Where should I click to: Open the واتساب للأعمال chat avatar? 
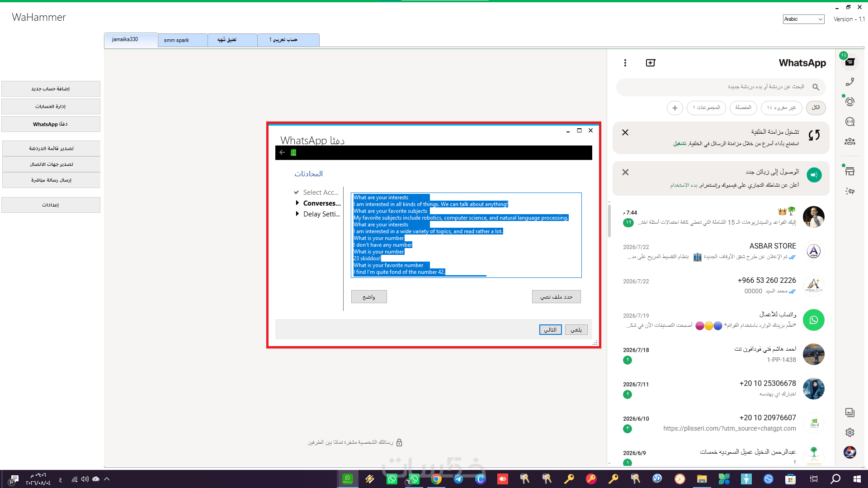(x=814, y=320)
